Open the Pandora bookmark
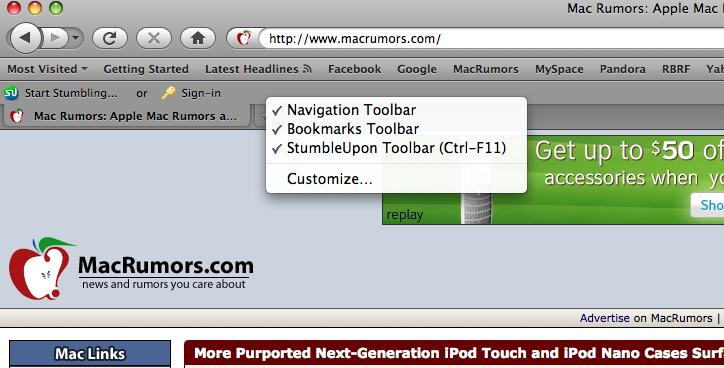 [x=622, y=69]
